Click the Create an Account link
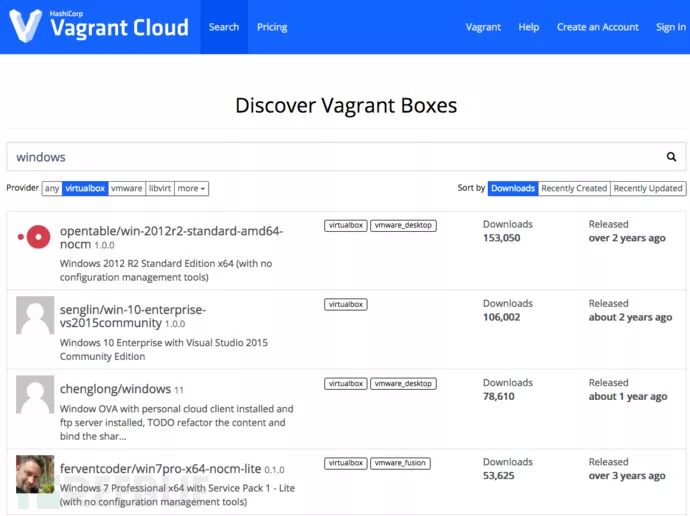690x516 pixels. (x=598, y=27)
